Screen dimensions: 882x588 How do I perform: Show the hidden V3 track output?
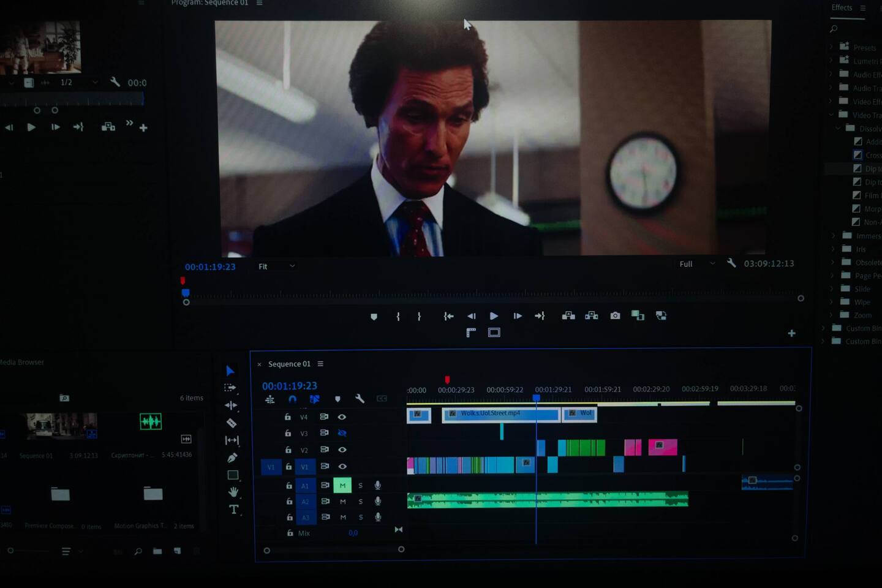(x=342, y=432)
